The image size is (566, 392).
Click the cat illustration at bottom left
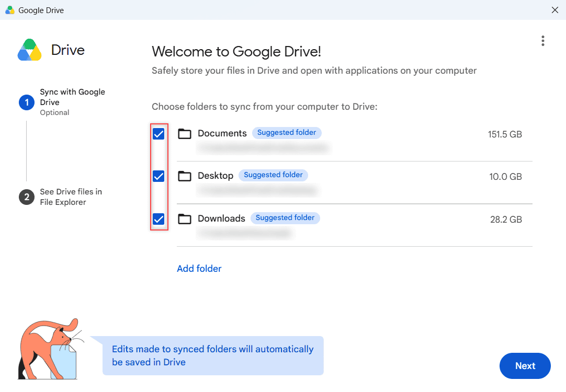tap(51, 349)
